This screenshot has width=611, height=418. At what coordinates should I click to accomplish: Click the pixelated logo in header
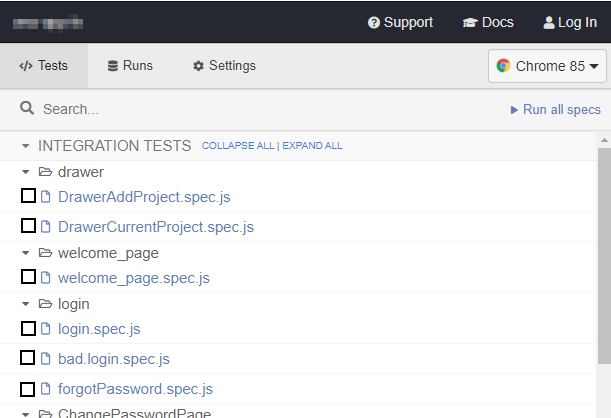[48, 23]
